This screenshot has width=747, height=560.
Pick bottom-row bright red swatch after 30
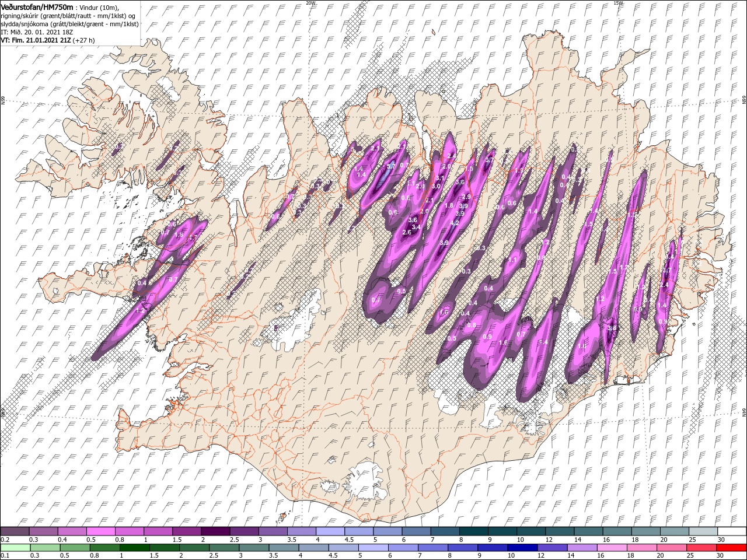[731, 548]
